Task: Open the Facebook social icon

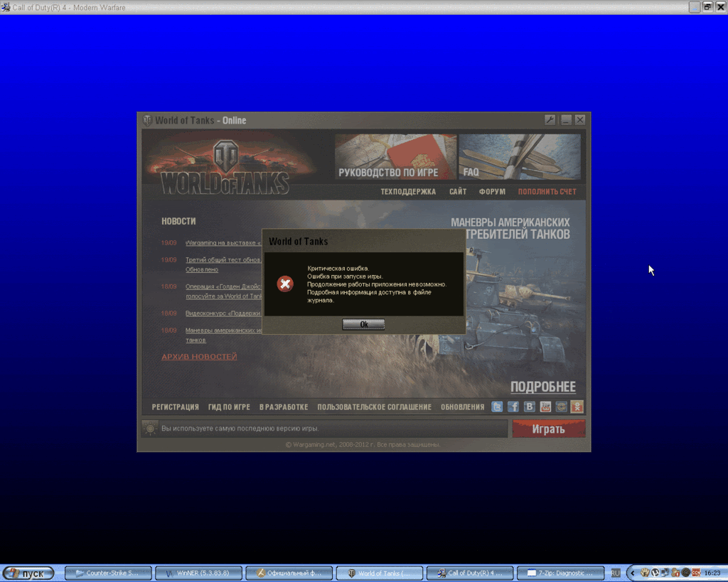Action: (x=513, y=406)
